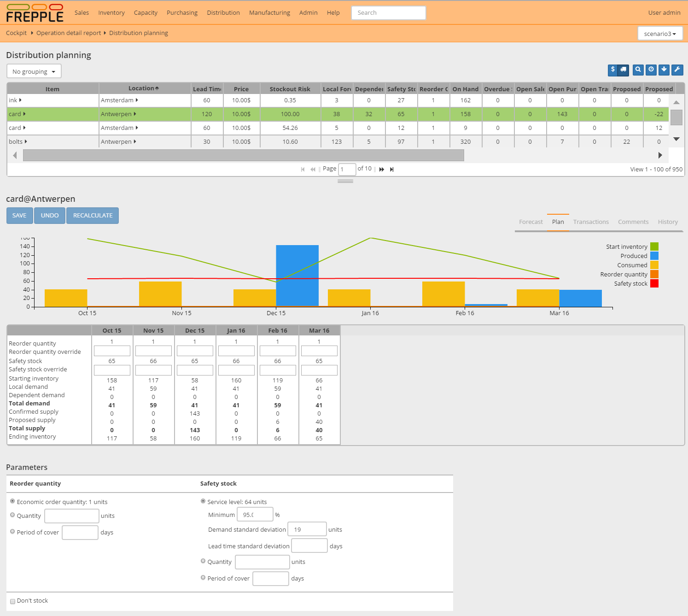Open the Comments tab
The height and width of the screenshot is (616, 688).
pos(633,222)
